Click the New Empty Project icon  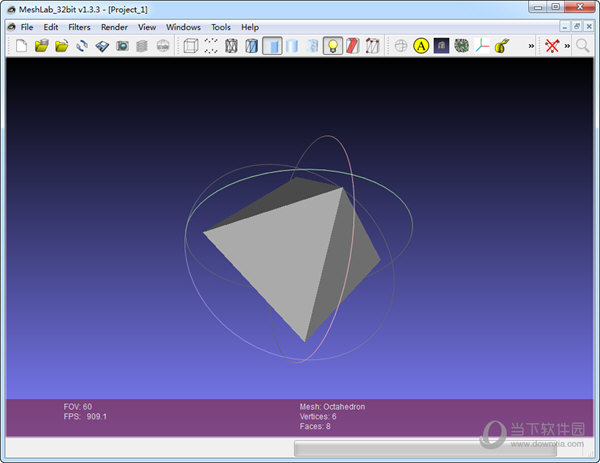tap(21, 46)
